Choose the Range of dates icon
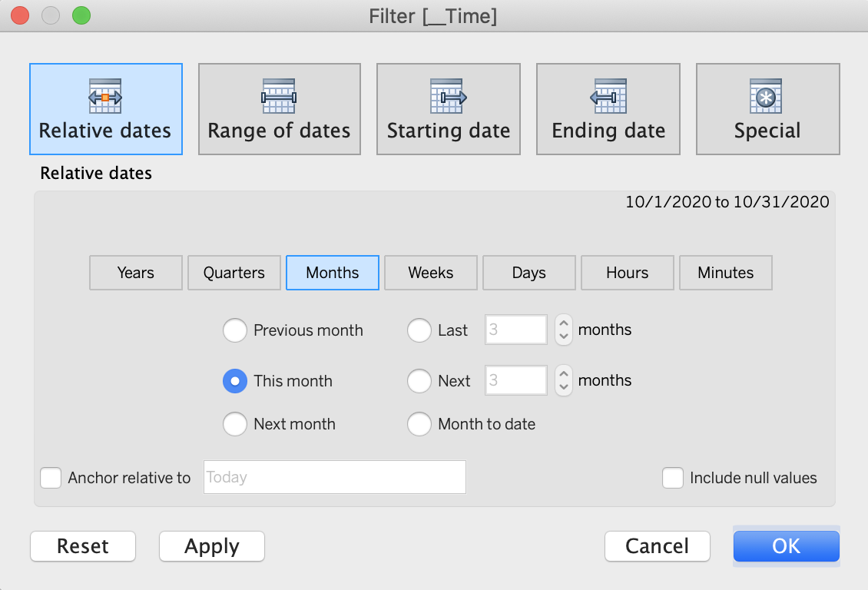Screen dimensions: 868x590 pyautogui.click(x=279, y=96)
